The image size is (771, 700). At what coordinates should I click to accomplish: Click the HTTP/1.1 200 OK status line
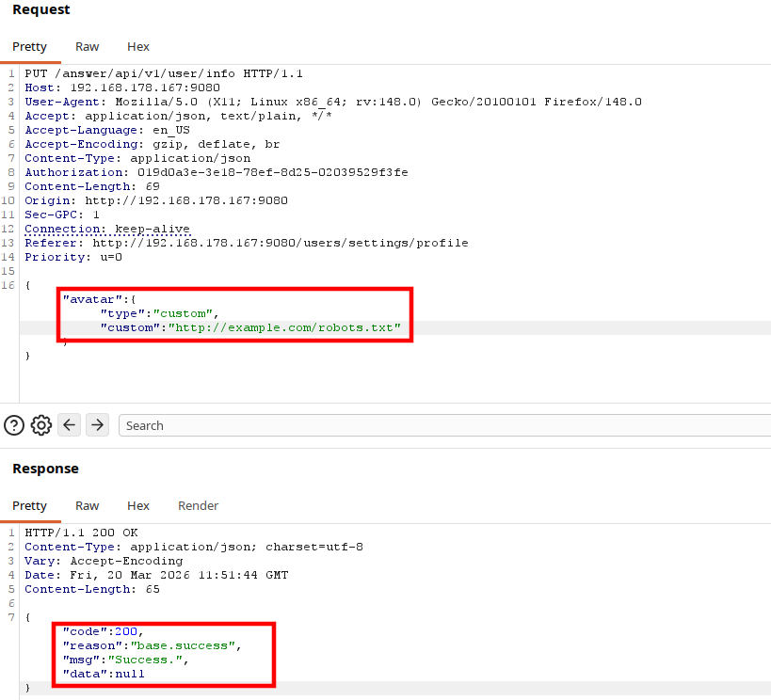[x=81, y=533]
